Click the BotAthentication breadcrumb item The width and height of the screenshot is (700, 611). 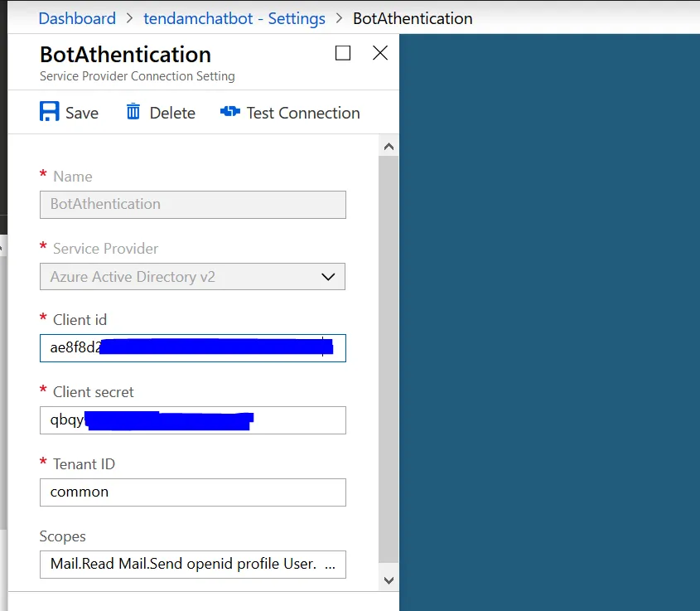click(413, 17)
